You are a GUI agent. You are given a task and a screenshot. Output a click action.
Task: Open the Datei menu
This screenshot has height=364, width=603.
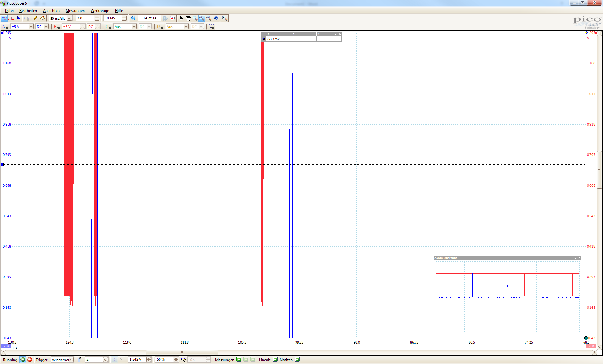pyautogui.click(x=9, y=11)
